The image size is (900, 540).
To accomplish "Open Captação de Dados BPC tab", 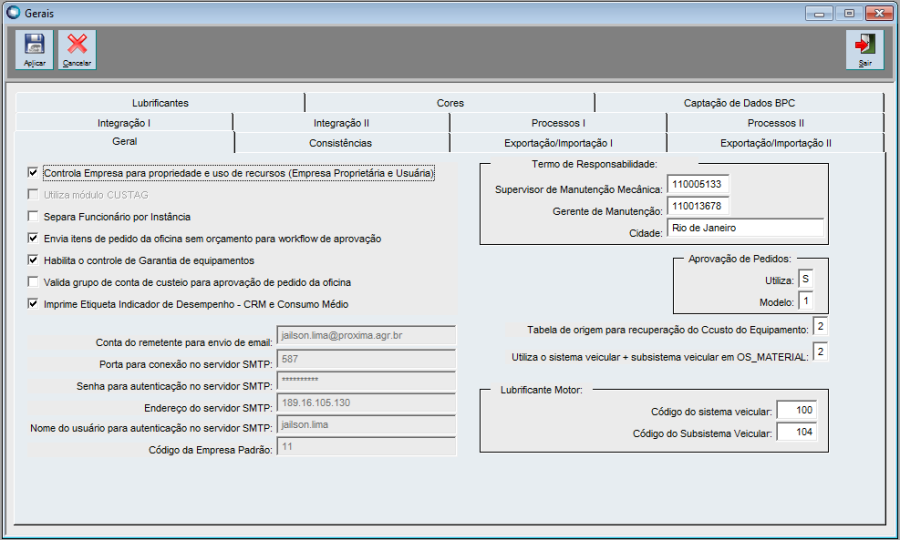I will (x=739, y=103).
